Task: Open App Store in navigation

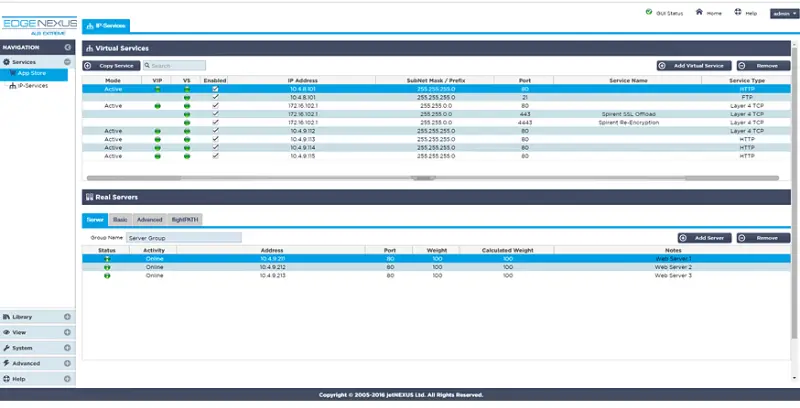Action: click(34, 74)
